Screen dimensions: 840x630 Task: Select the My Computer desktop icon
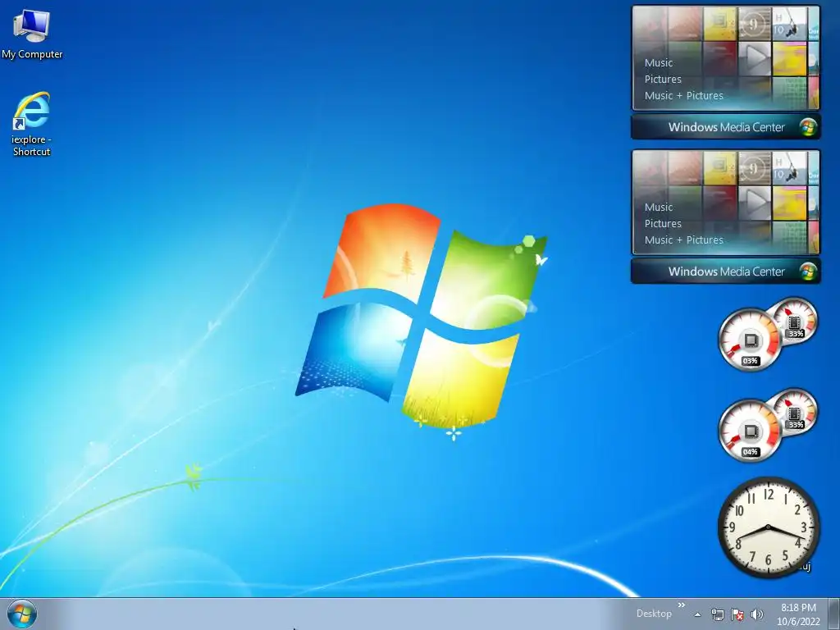32,34
